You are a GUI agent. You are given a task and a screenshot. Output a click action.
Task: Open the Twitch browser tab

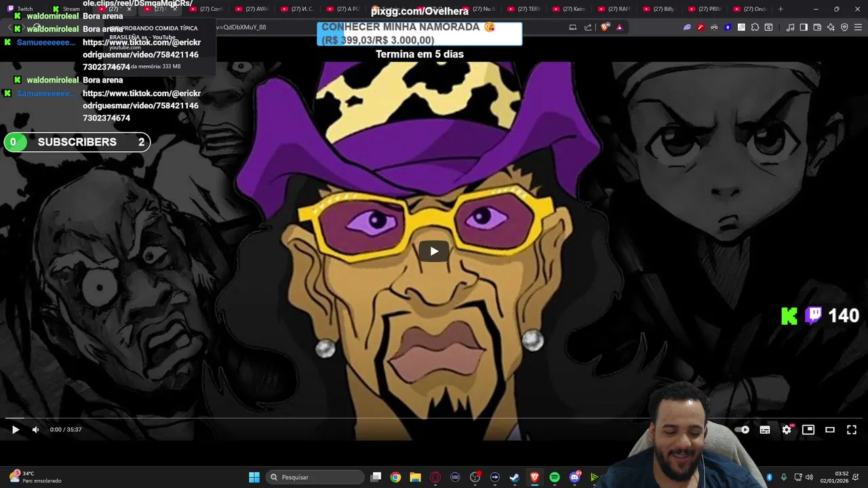pos(20,9)
